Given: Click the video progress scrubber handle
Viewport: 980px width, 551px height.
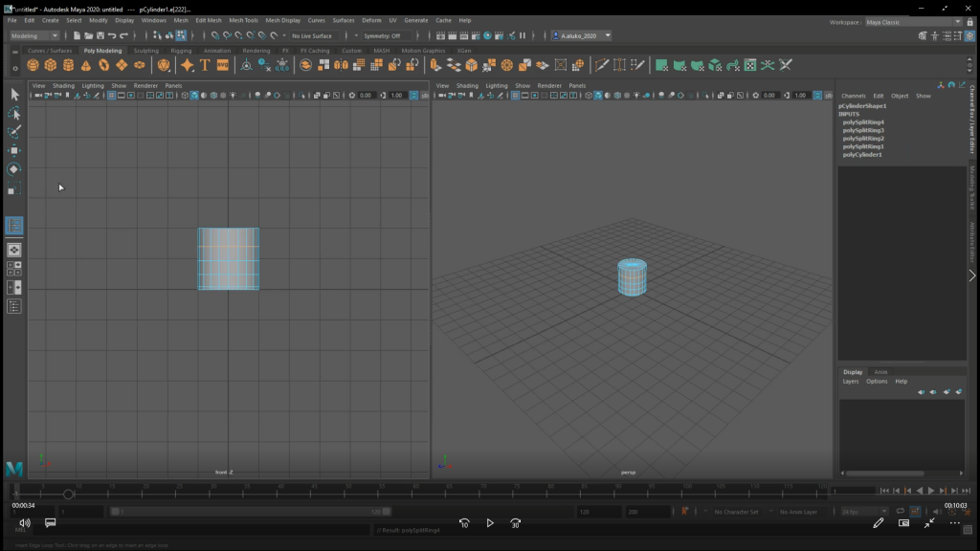Looking at the screenshot, I should coord(68,495).
